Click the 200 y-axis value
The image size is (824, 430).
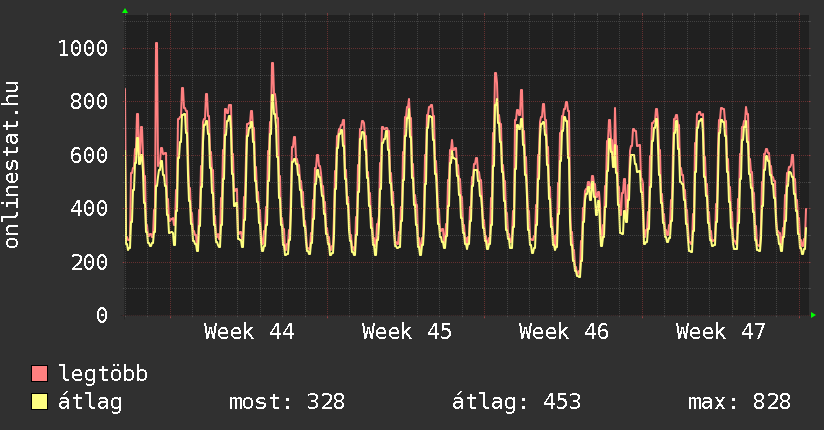click(x=89, y=262)
